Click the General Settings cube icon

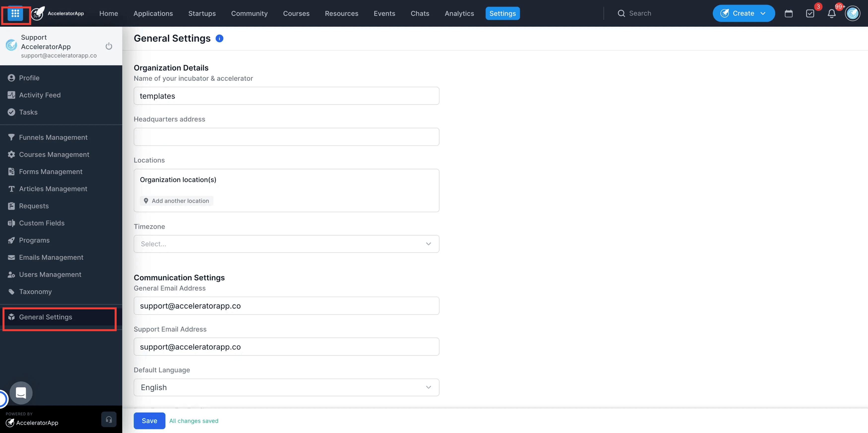coord(11,317)
